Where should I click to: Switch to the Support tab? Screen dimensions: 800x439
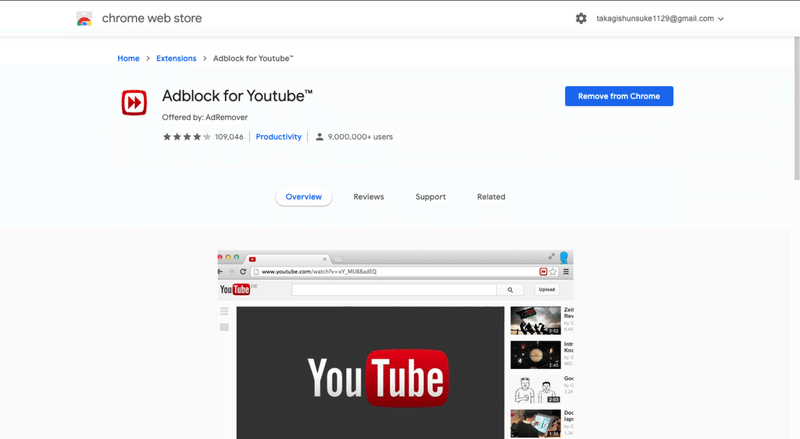[431, 197]
